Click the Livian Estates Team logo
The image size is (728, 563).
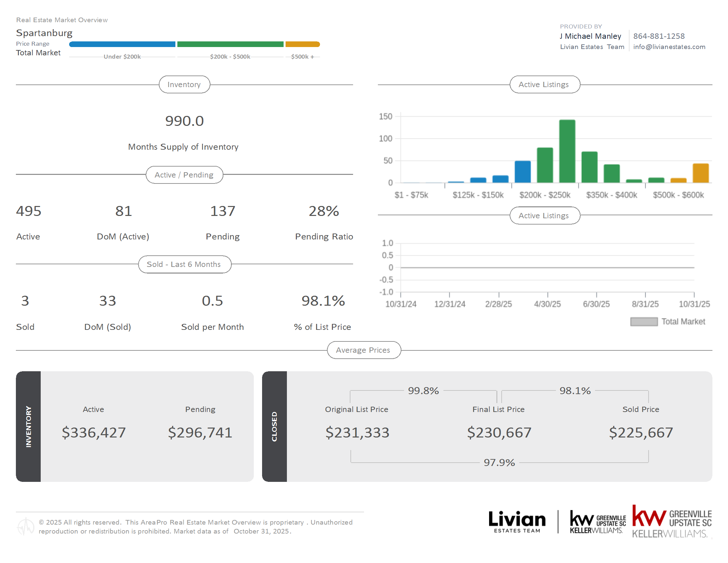pos(517,522)
